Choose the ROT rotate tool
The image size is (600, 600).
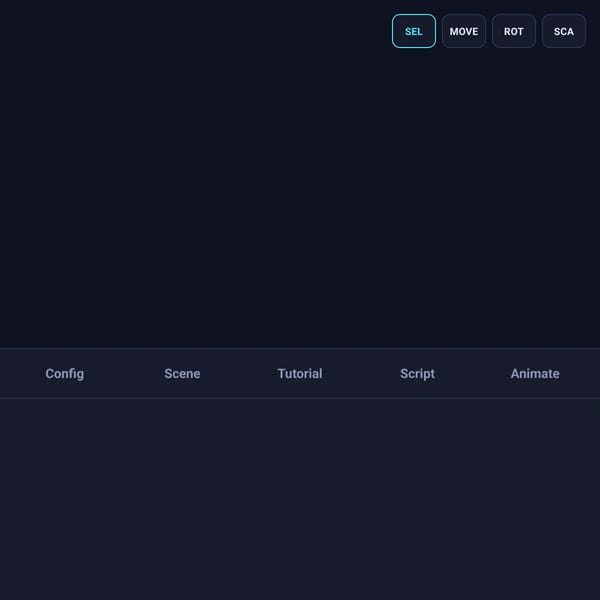[514, 31]
